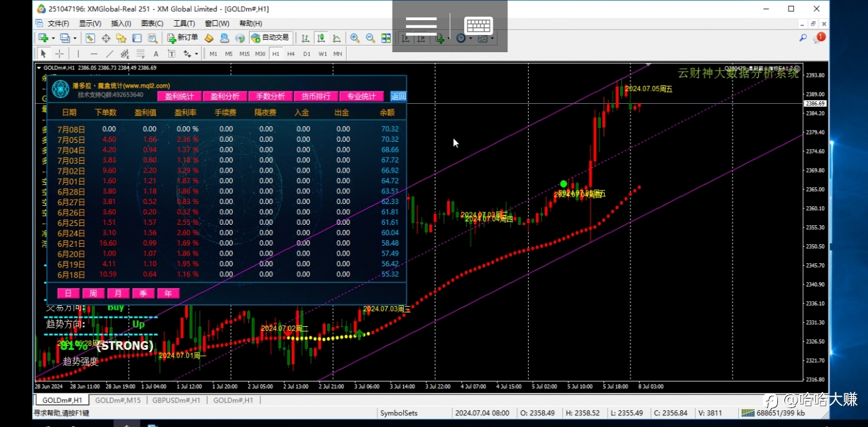
Task: Open the tile windows grid icon
Action: tap(386, 38)
